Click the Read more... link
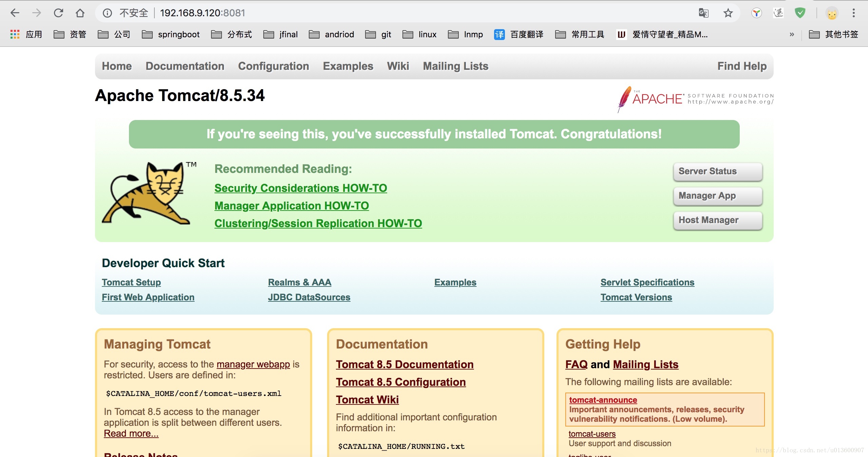The height and width of the screenshot is (457, 868). tap(131, 434)
